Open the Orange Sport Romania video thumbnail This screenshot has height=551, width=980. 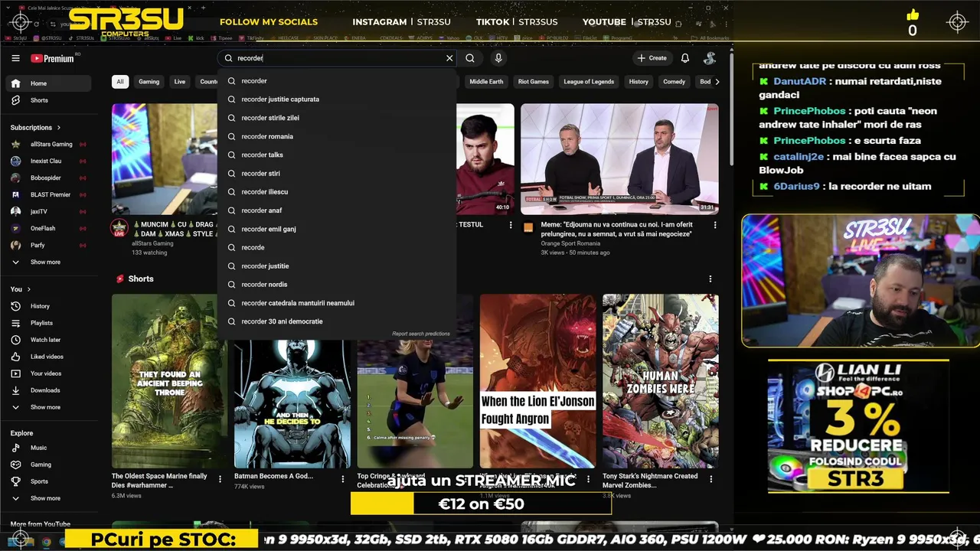(619, 159)
